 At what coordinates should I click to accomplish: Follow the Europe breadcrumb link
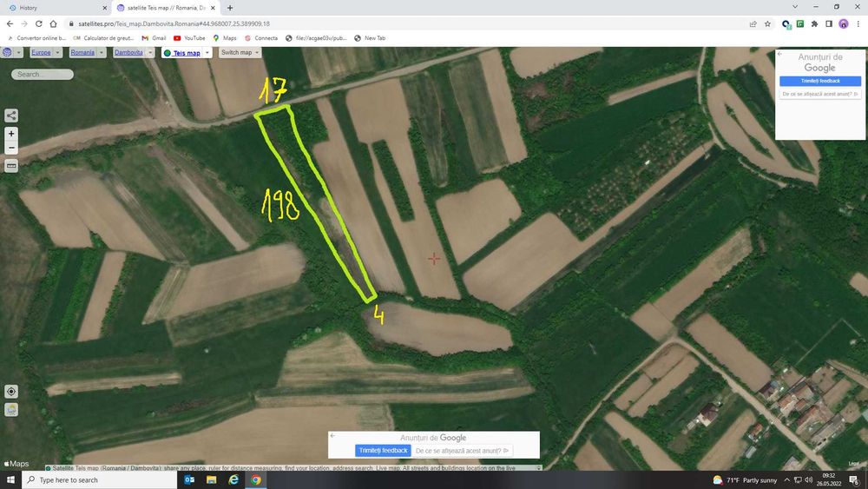click(41, 53)
